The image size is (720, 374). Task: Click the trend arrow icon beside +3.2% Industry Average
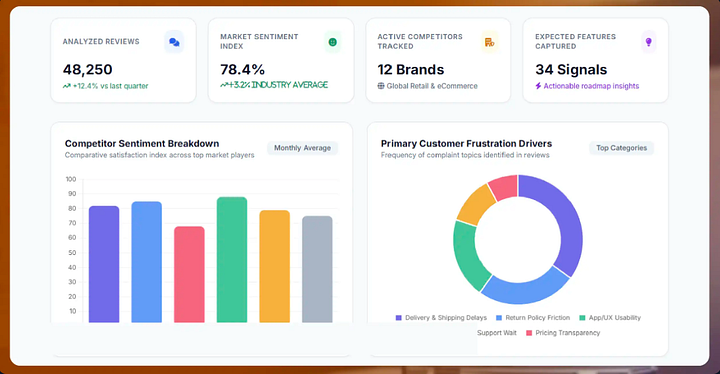point(224,85)
